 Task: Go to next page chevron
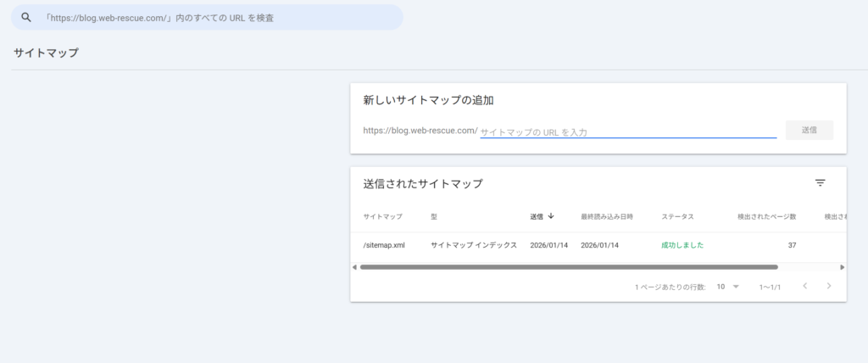click(x=828, y=287)
